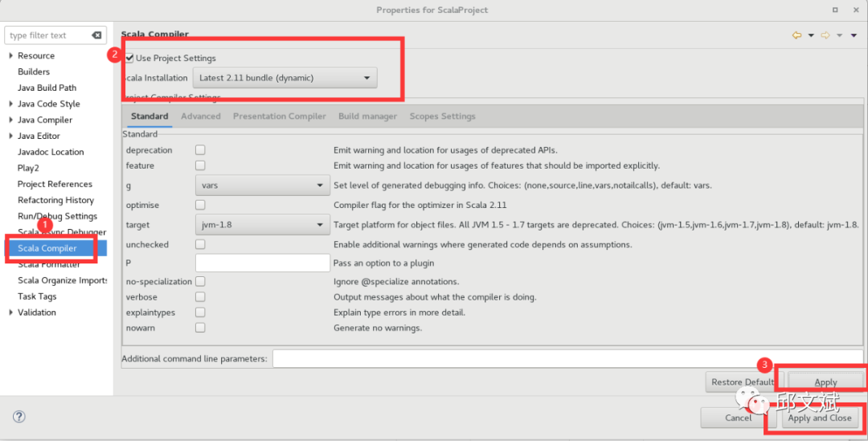This screenshot has height=441, width=868.
Task: Enable the nowarn checkbox
Action: pos(200,328)
